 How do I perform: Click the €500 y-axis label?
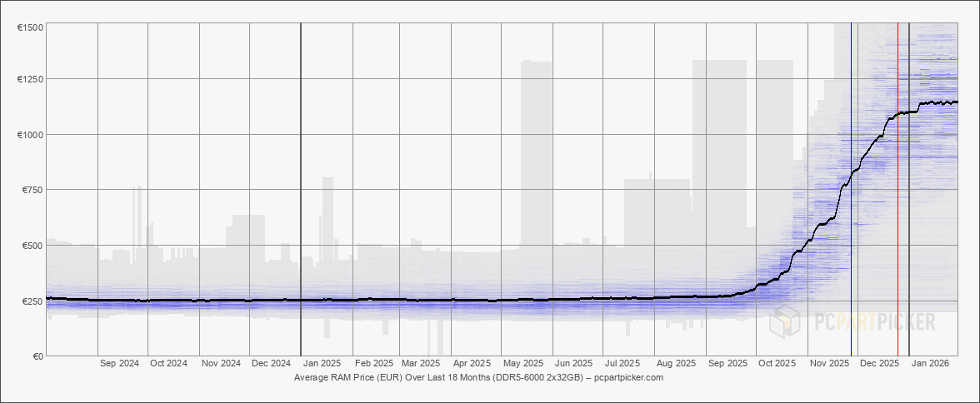[x=32, y=246]
